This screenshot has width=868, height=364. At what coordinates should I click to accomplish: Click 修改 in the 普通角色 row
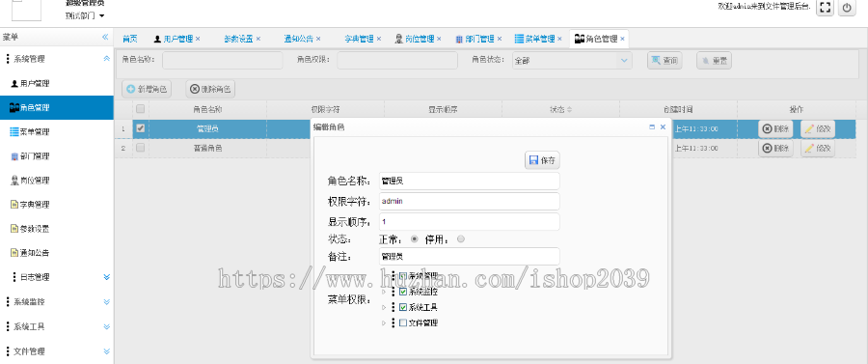point(818,148)
